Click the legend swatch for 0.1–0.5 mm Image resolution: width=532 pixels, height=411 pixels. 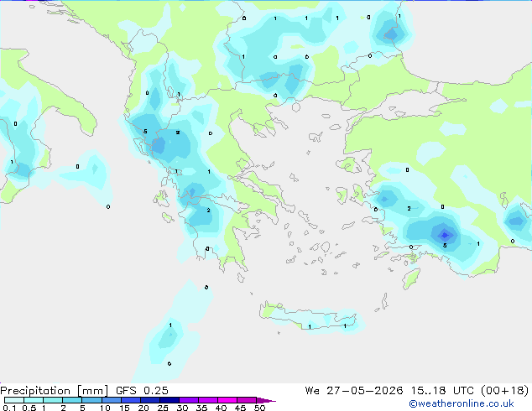click(14, 400)
